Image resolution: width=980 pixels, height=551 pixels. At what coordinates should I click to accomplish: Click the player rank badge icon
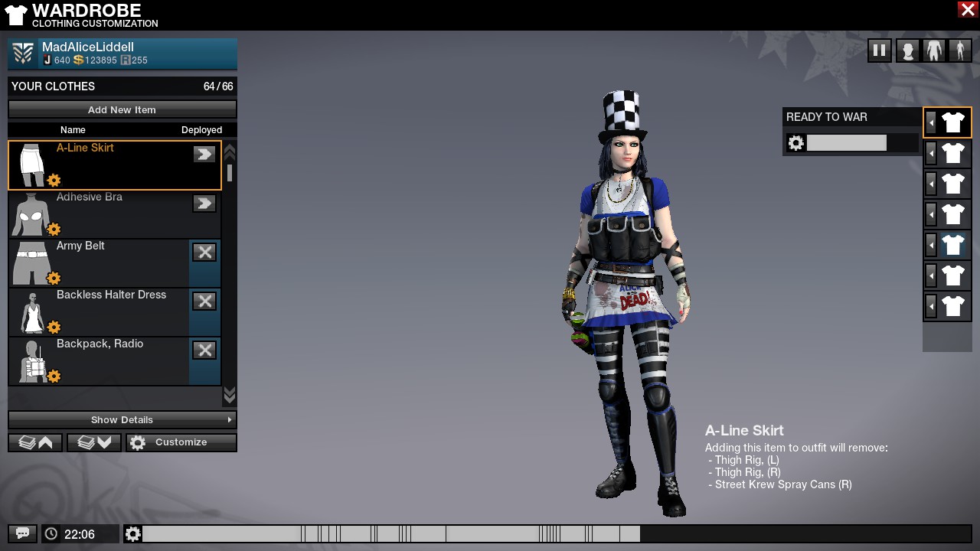click(x=23, y=54)
